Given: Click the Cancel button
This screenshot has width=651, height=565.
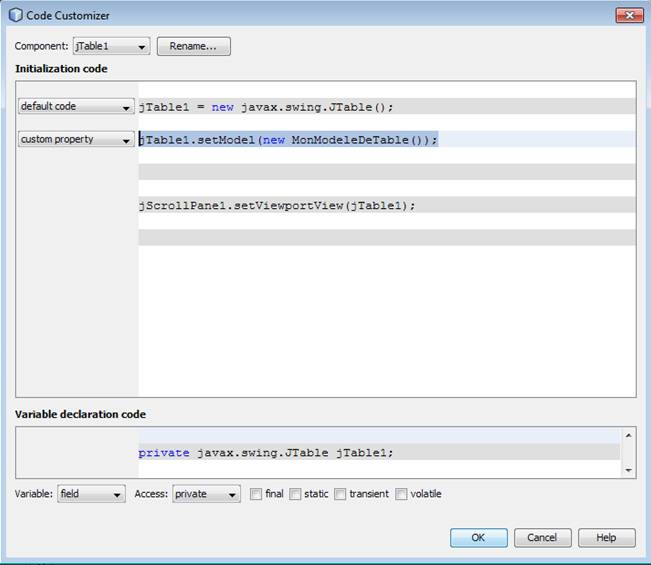Looking at the screenshot, I should coord(543,538).
